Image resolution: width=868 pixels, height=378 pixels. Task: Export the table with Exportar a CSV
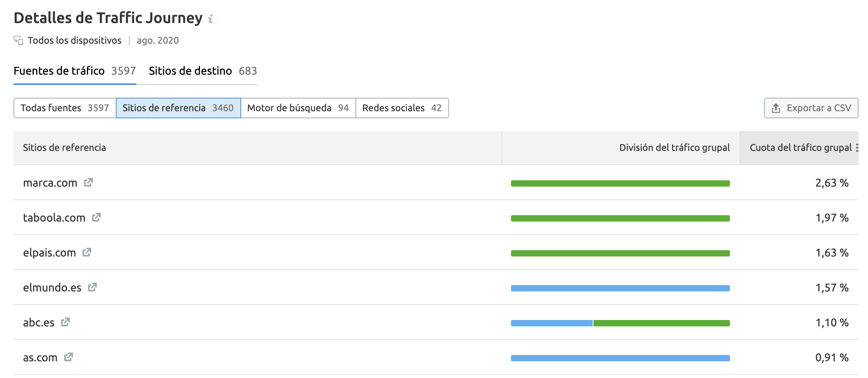point(811,108)
